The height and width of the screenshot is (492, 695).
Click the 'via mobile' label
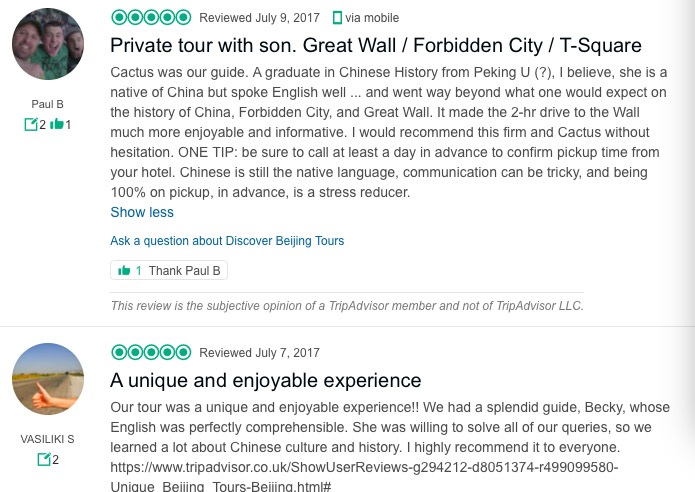coord(372,18)
